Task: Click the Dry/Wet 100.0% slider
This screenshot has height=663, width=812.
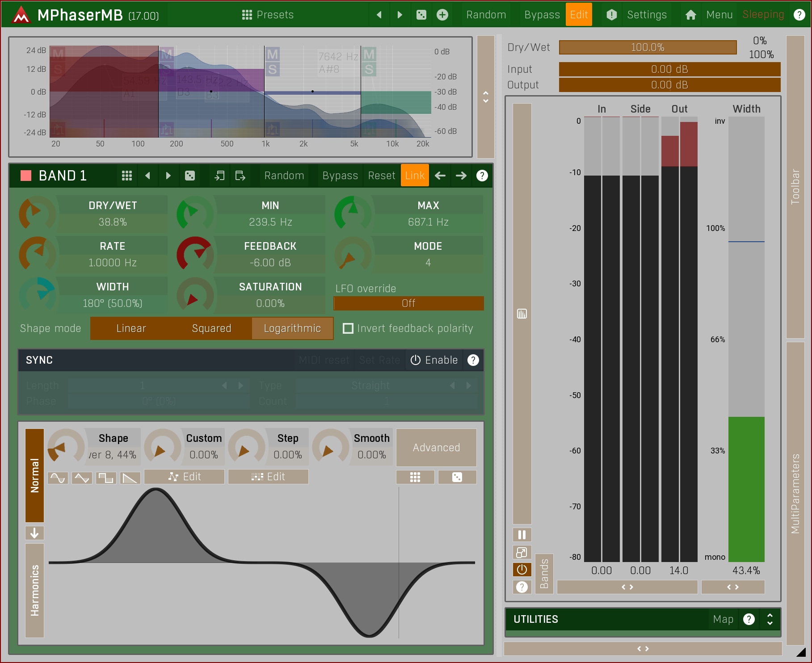Action: (647, 47)
